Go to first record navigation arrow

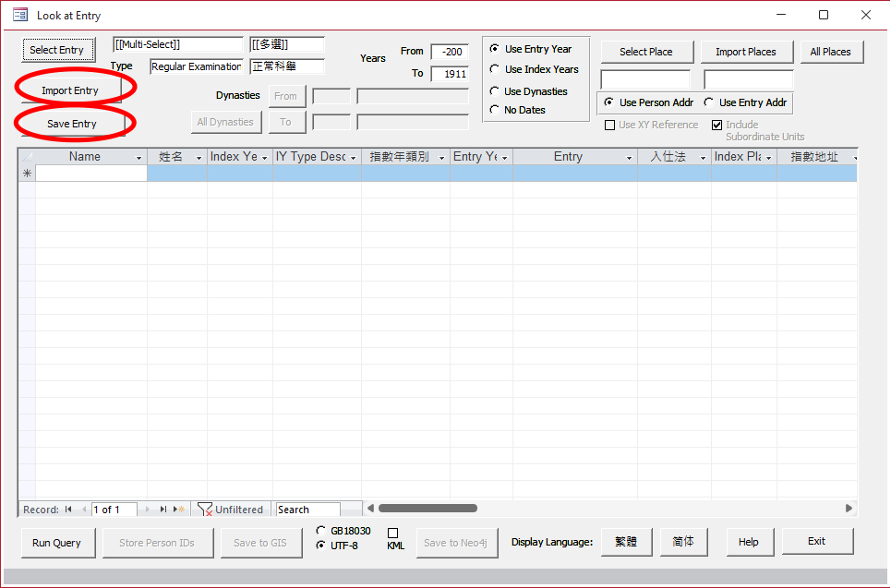[x=68, y=510]
